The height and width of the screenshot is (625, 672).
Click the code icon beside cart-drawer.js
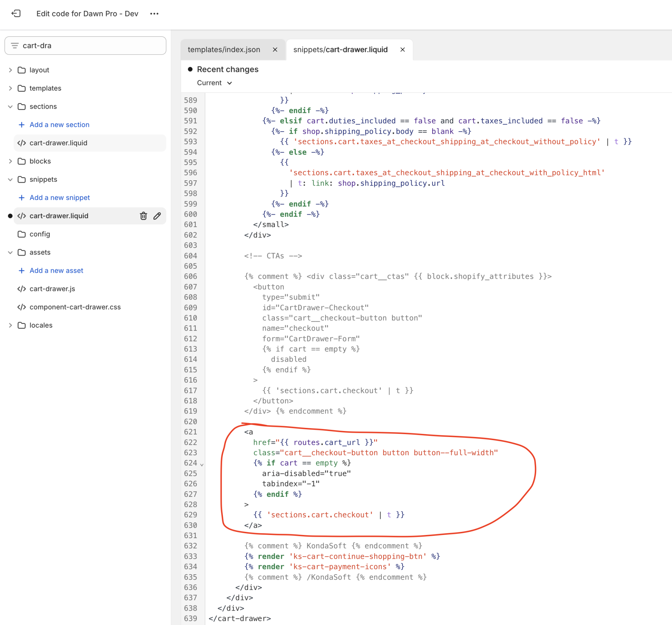[x=22, y=289]
